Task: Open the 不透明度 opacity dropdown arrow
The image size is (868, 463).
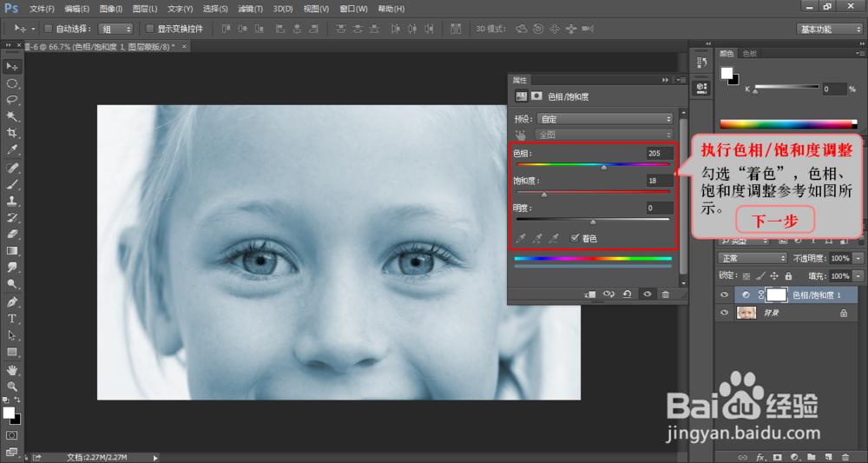Action: tap(858, 258)
